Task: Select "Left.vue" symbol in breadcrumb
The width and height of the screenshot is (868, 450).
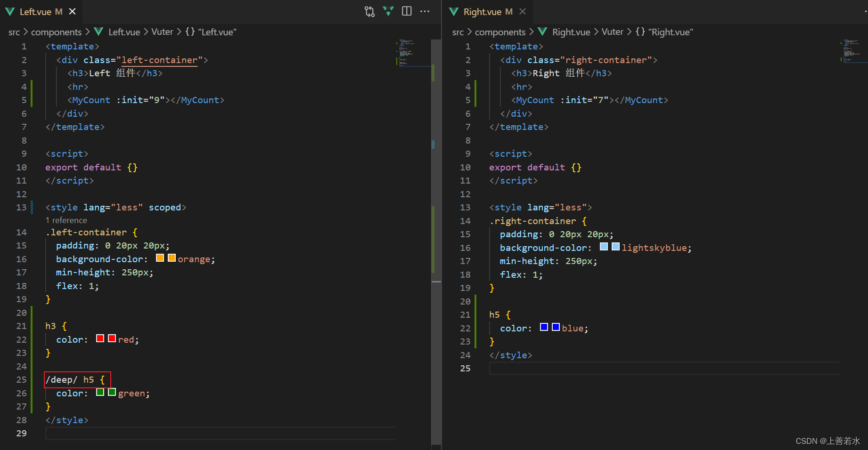Action: coord(217,32)
